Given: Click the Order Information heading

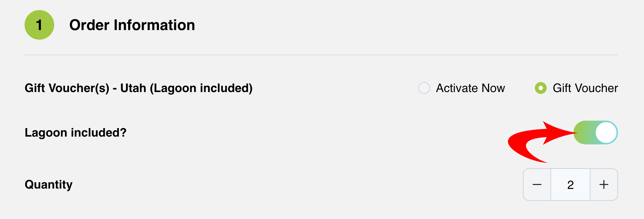Looking at the screenshot, I should click(132, 25).
